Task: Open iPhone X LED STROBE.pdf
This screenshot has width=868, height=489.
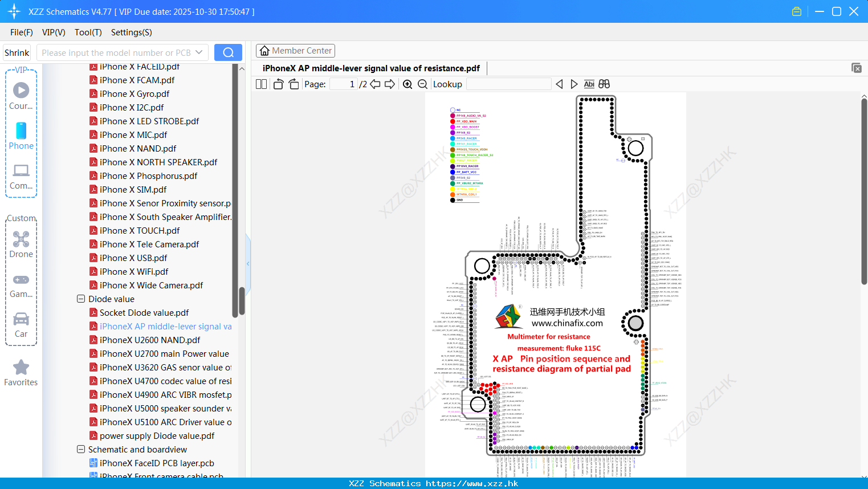Action: (149, 121)
